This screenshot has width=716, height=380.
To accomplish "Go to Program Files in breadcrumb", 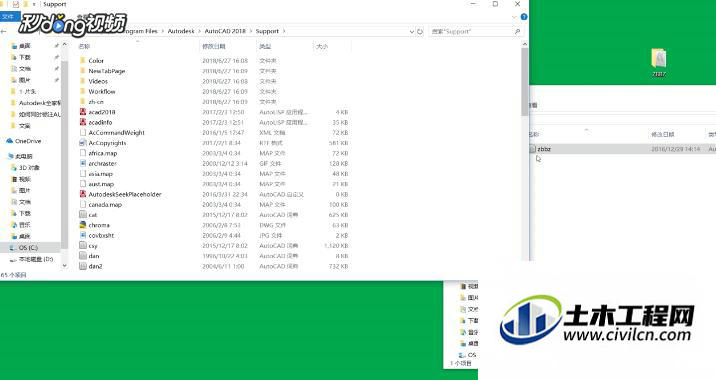I will click(x=140, y=31).
